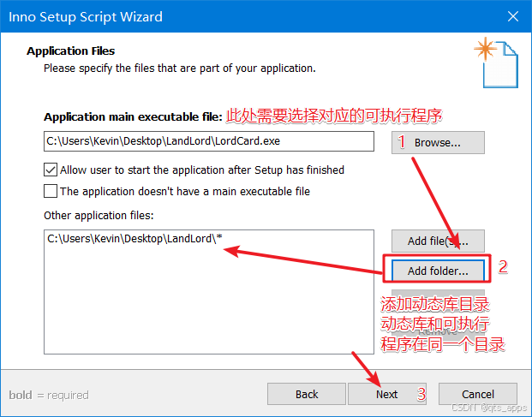Click the Add folder button
Image resolution: width=532 pixels, height=417 pixels.
tap(438, 271)
